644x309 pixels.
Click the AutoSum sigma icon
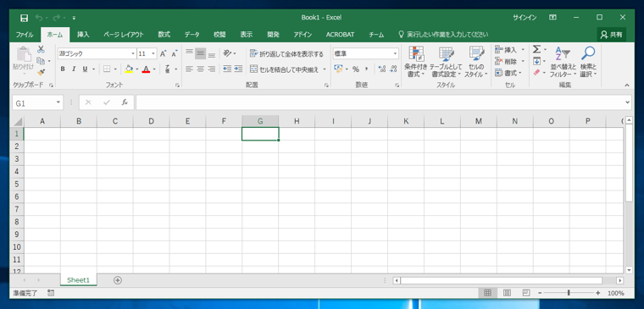(x=536, y=50)
